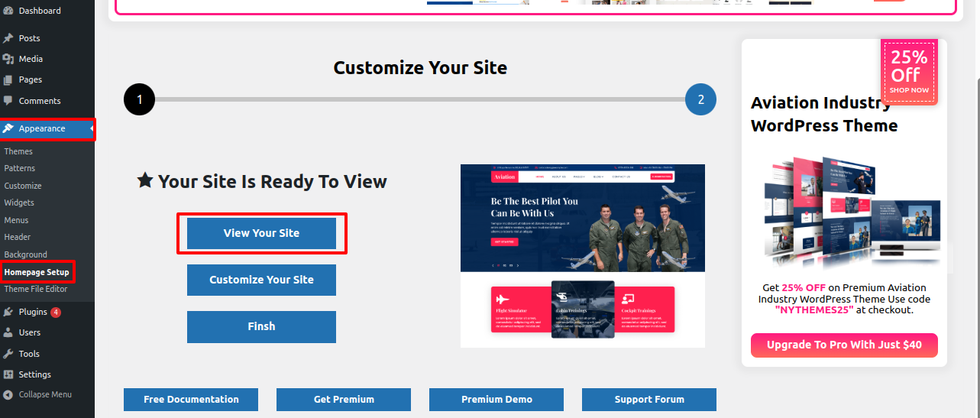Image resolution: width=980 pixels, height=418 pixels.
Task: Click the Pages icon in the sidebar
Action: pos(8,79)
